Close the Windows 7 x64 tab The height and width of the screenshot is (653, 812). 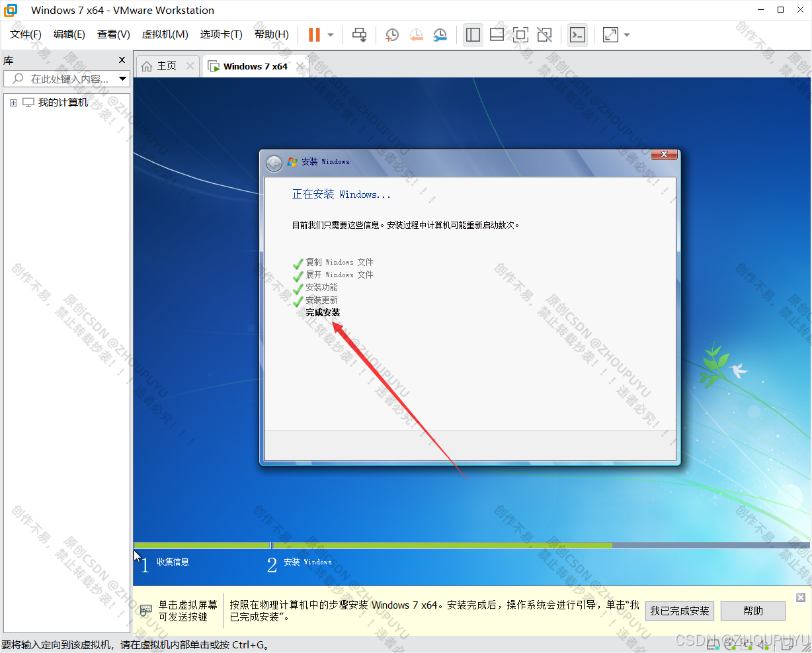point(300,66)
